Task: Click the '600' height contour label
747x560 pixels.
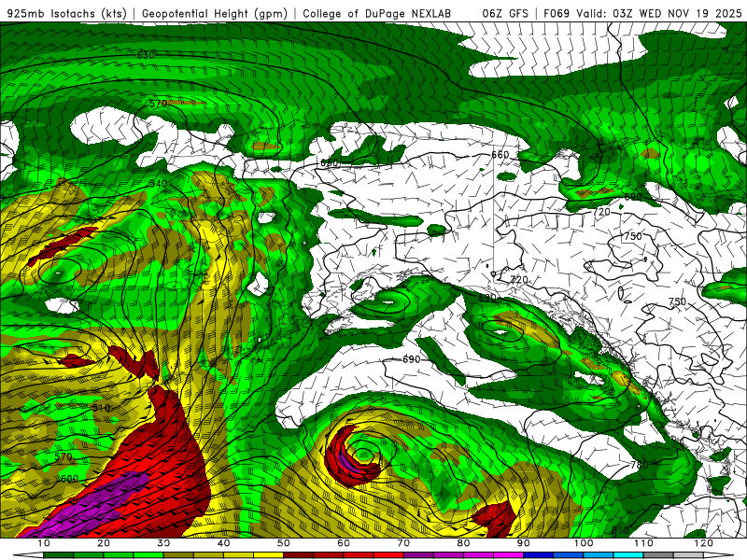Action: (x=69, y=479)
